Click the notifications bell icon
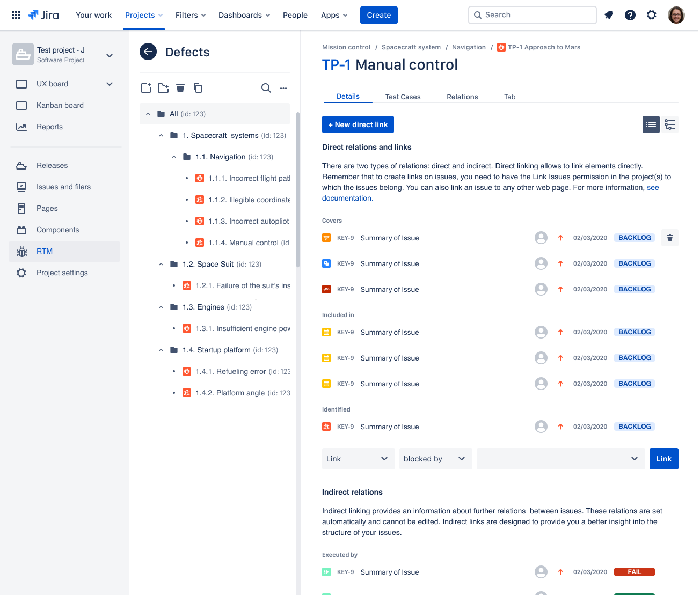Screen dimensions: 700x595 point(609,15)
